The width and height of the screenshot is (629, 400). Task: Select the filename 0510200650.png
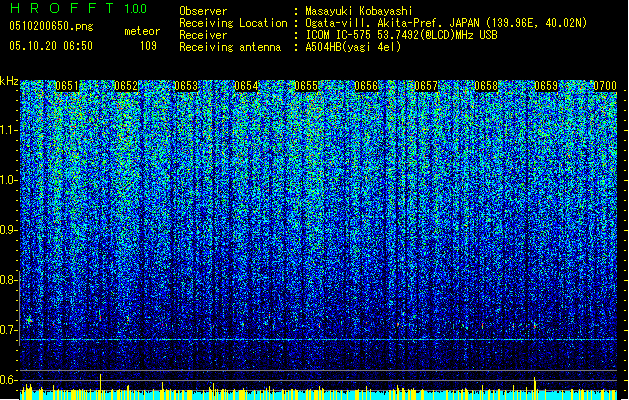(x=51, y=26)
